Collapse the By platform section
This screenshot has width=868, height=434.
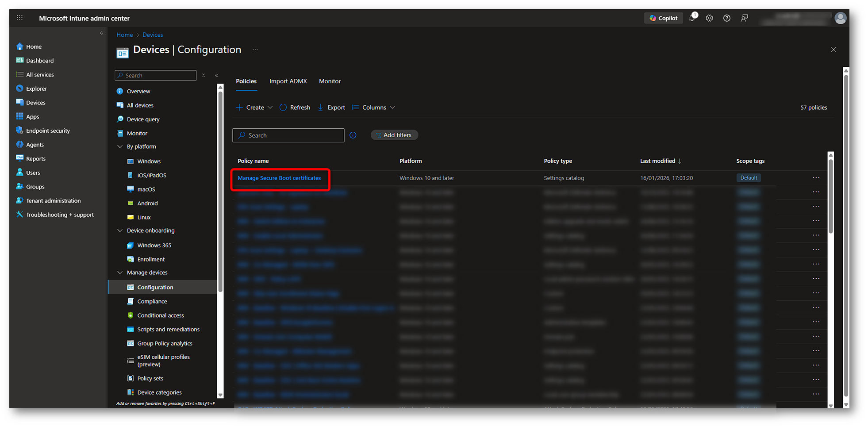pyautogui.click(x=120, y=146)
